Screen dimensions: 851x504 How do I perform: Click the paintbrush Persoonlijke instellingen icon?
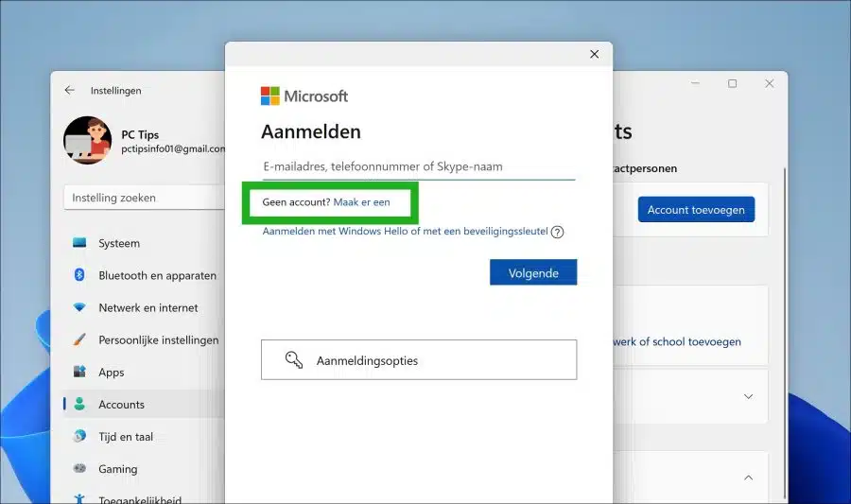tap(79, 339)
